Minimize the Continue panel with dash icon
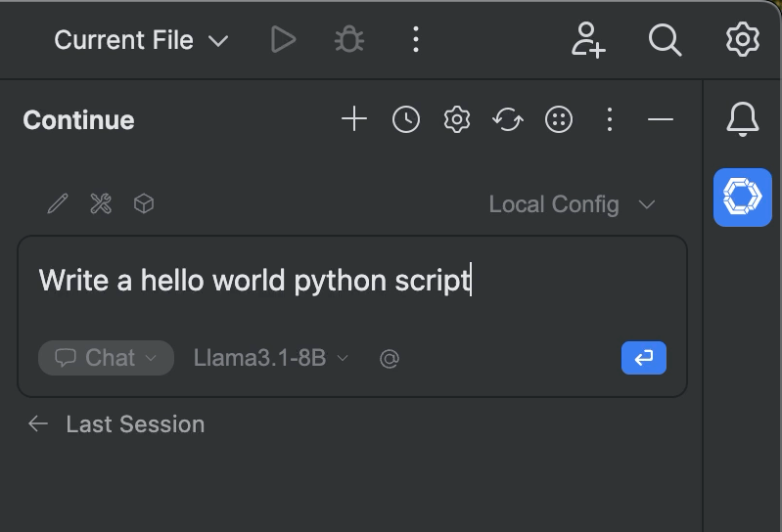The image size is (782, 532). pos(661,119)
